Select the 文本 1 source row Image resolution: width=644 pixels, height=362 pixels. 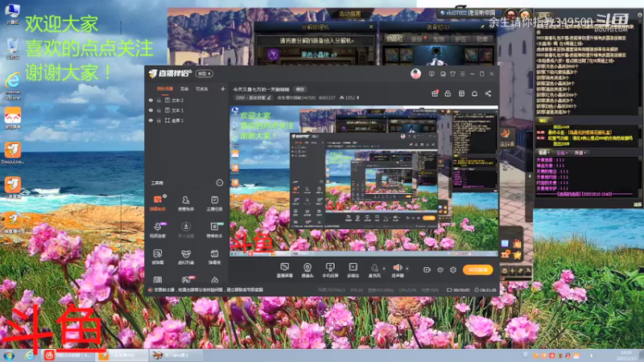pyautogui.click(x=187, y=110)
